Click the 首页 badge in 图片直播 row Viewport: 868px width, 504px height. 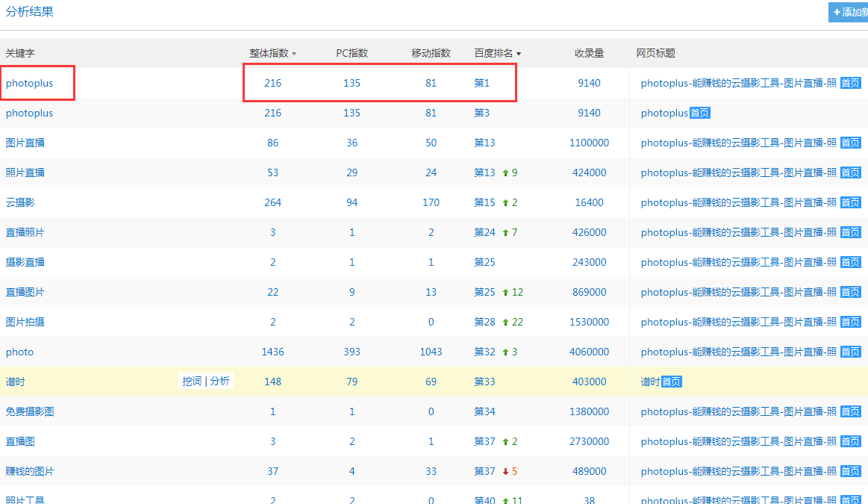point(850,143)
